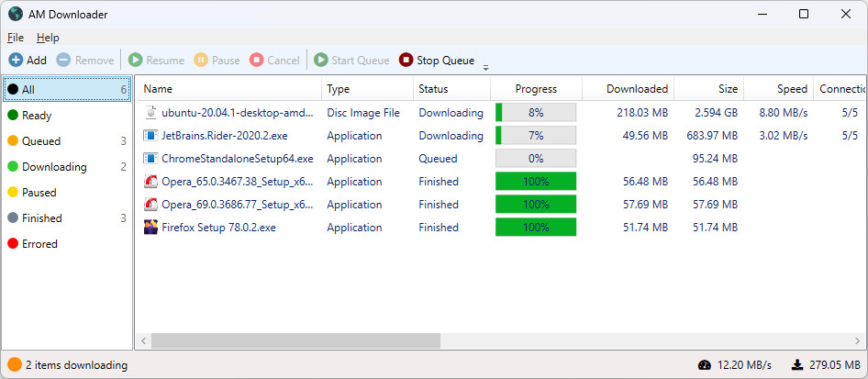Select the Finished category
This screenshot has height=379, width=868.
[67, 218]
